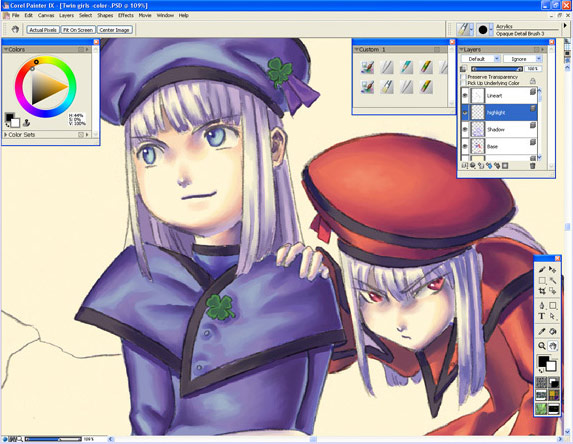Click the layer opacity percentage field
The height and width of the screenshot is (444, 573).
coord(533,69)
